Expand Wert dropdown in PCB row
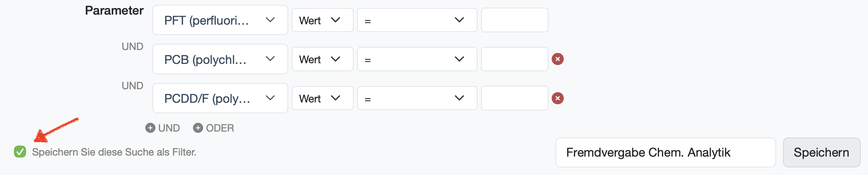Image resolution: width=868 pixels, height=175 pixels. pos(322,59)
